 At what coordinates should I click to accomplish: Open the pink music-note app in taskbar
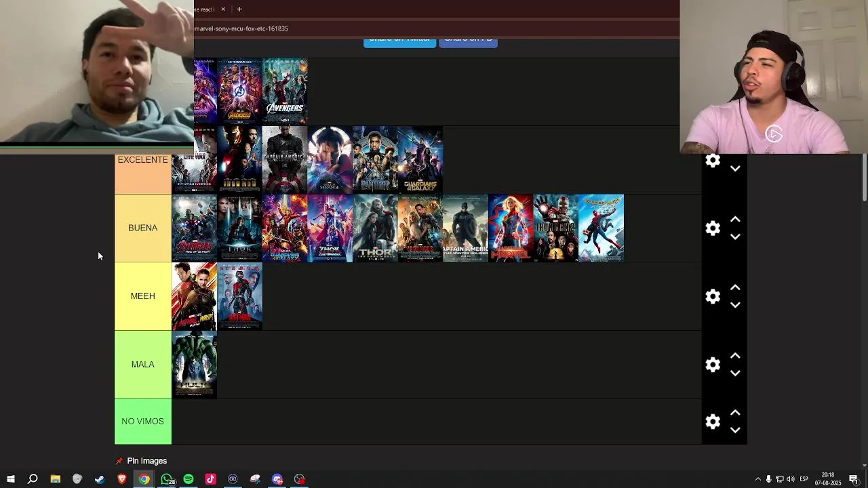click(x=210, y=479)
